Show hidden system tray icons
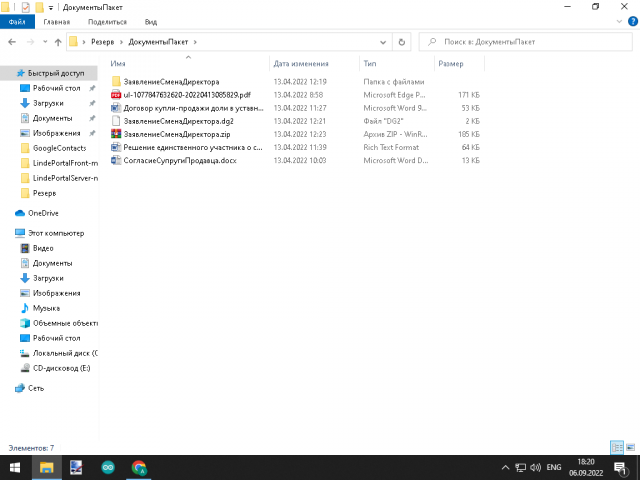 pos(505,468)
